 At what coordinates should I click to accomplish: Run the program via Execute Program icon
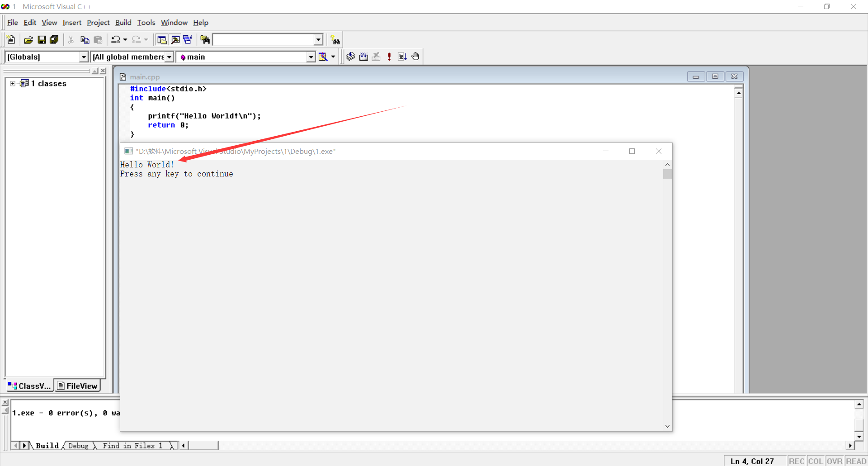point(389,56)
